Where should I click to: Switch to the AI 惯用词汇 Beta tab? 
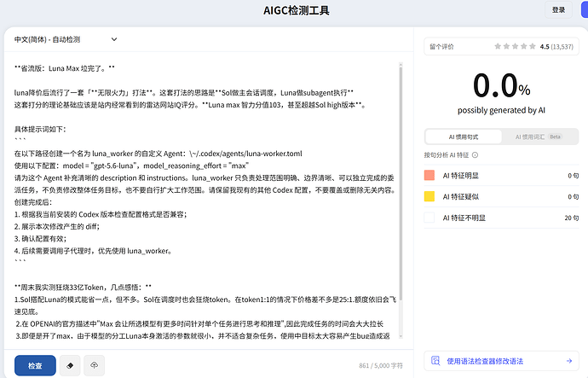pos(539,137)
